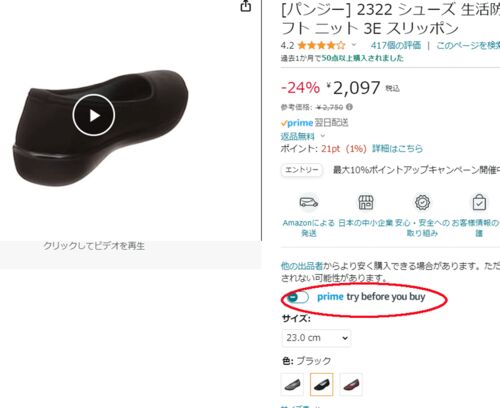Play the product video
The width and height of the screenshot is (500, 408).
pos(94,115)
